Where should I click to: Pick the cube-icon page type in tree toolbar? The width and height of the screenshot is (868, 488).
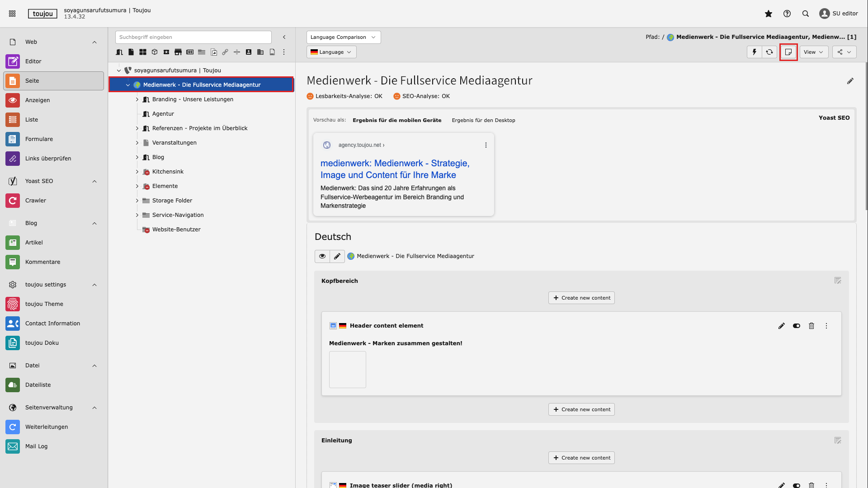click(155, 52)
